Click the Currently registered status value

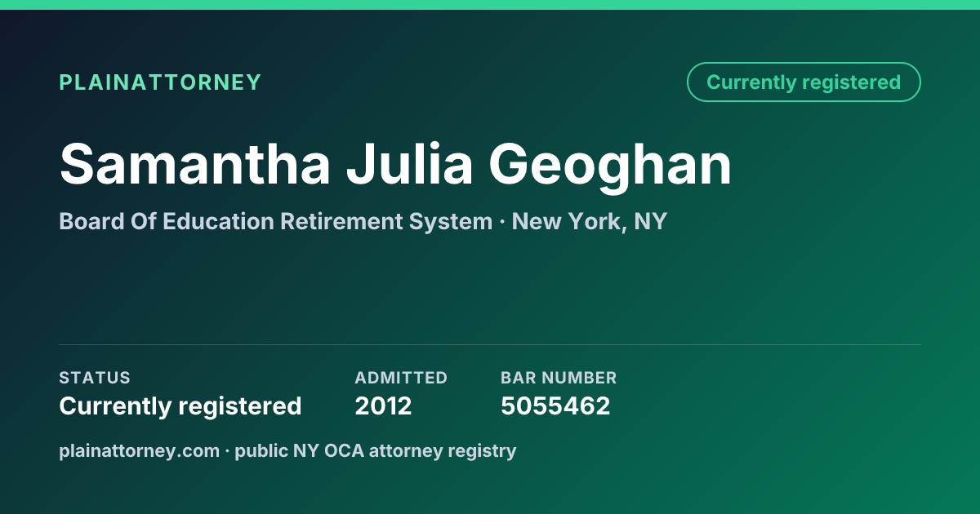(180, 405)
